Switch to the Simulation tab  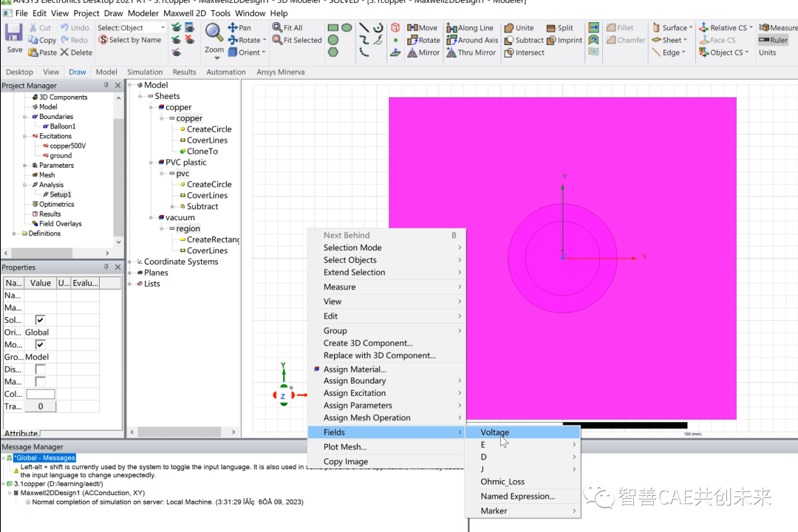(144, 72)
